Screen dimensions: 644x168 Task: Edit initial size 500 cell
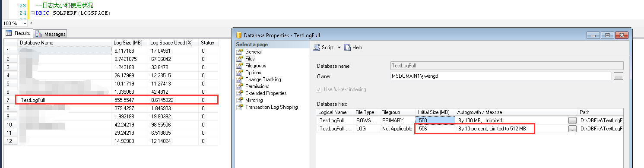[x=435, y=120]
